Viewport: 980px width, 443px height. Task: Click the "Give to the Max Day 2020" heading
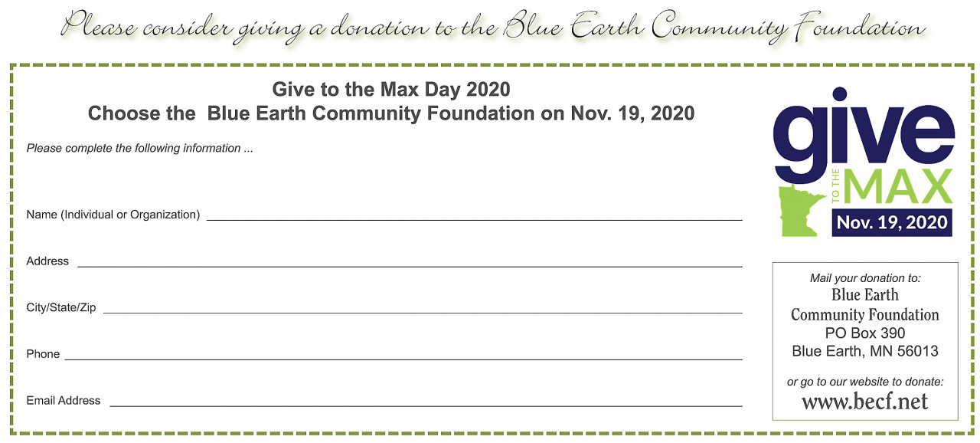coord(391,90)
